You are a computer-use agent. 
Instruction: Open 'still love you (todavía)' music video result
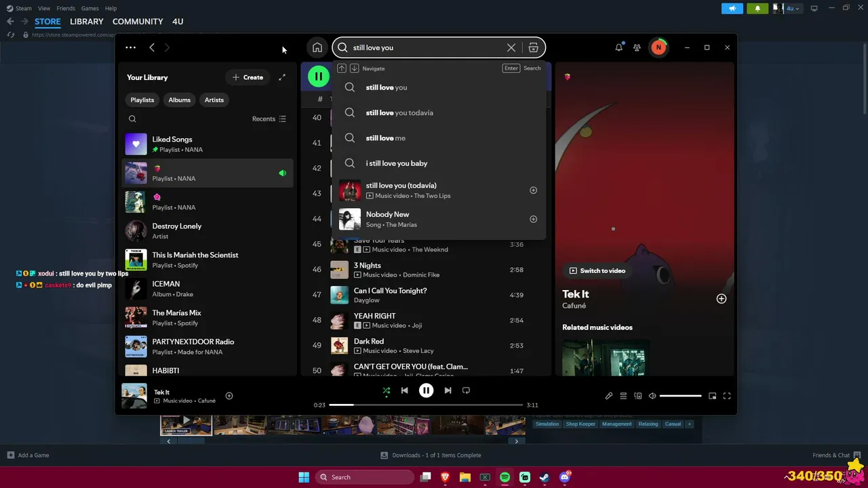click(439, 190)
